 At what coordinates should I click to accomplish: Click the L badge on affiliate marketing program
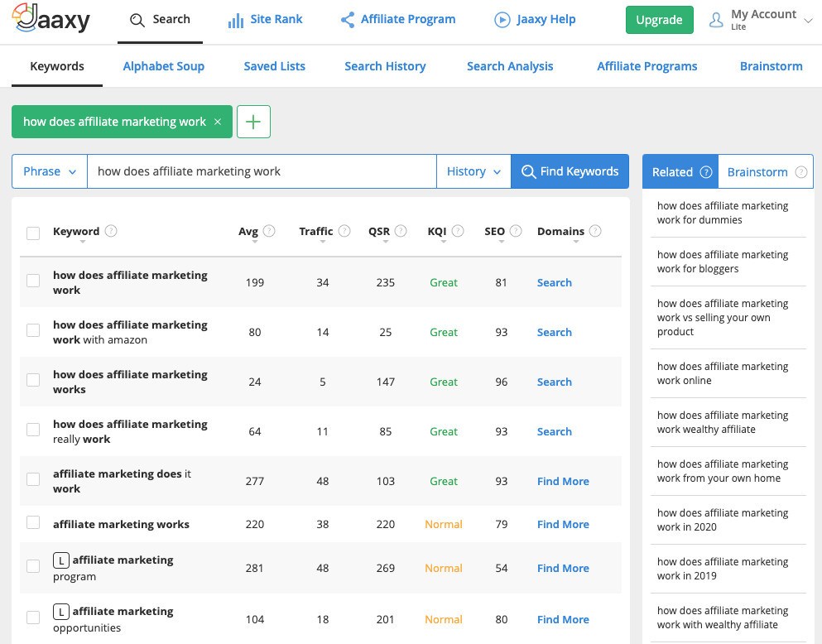click(60, 560)
